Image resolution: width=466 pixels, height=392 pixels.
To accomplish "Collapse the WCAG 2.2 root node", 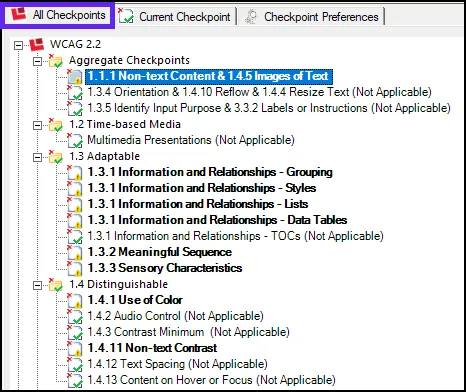I will 19,45.
